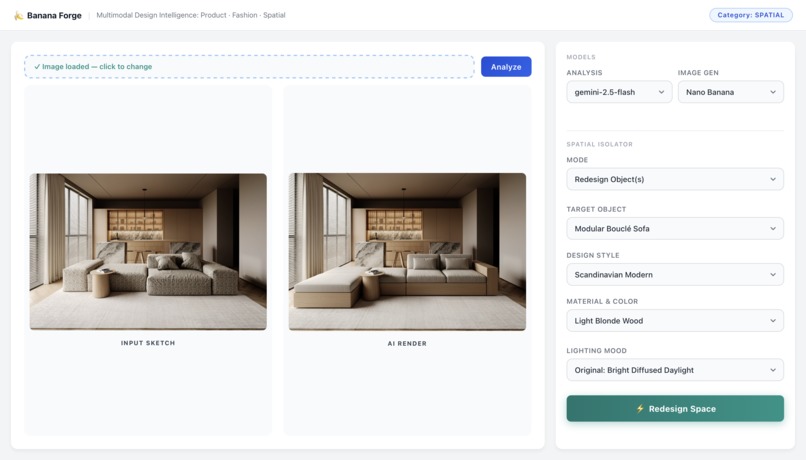Open Design Style dropdown Scandinavian Modern

click(x=675, y=274)
